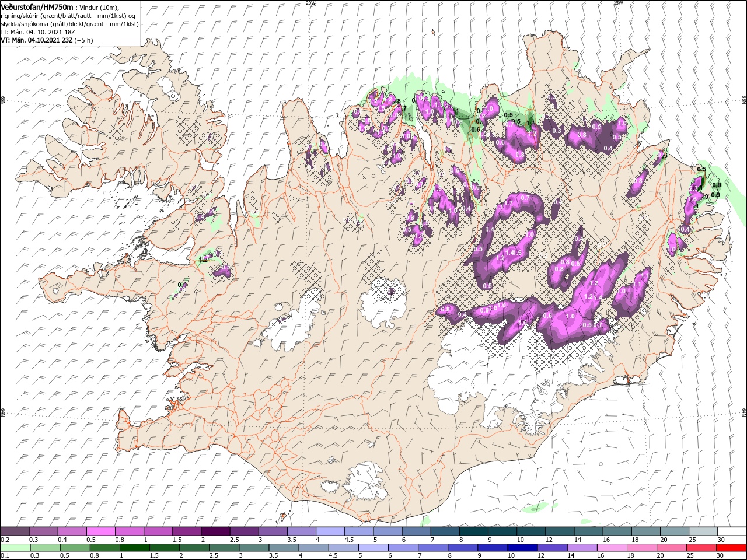Pick the 16 pink swatch in lower legend row

[612, 548]
